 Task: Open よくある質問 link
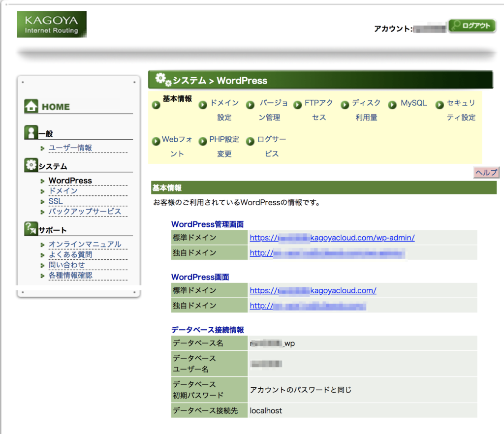tap(70, 254)
